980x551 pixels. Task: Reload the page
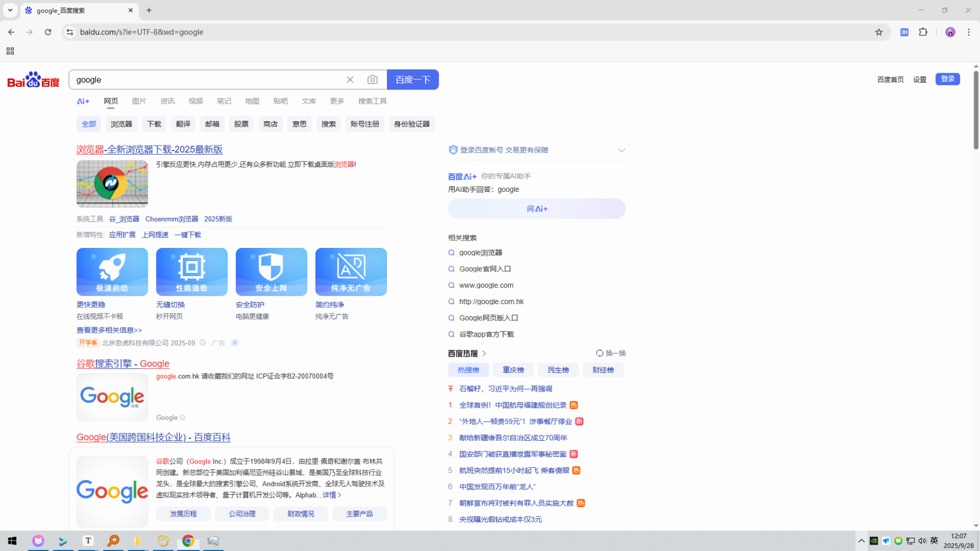[x=48, y=32]
